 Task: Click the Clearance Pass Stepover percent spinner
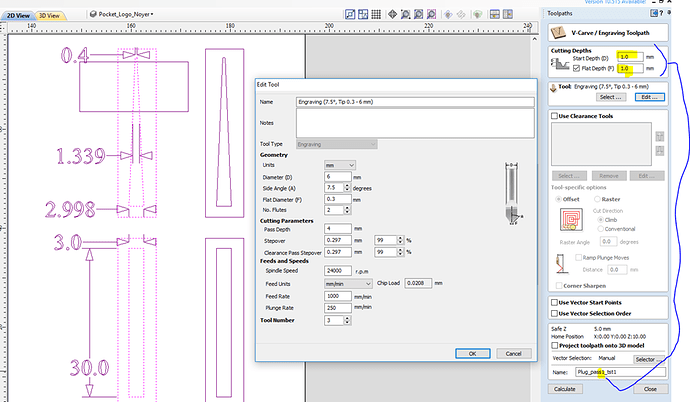point(400,252)
